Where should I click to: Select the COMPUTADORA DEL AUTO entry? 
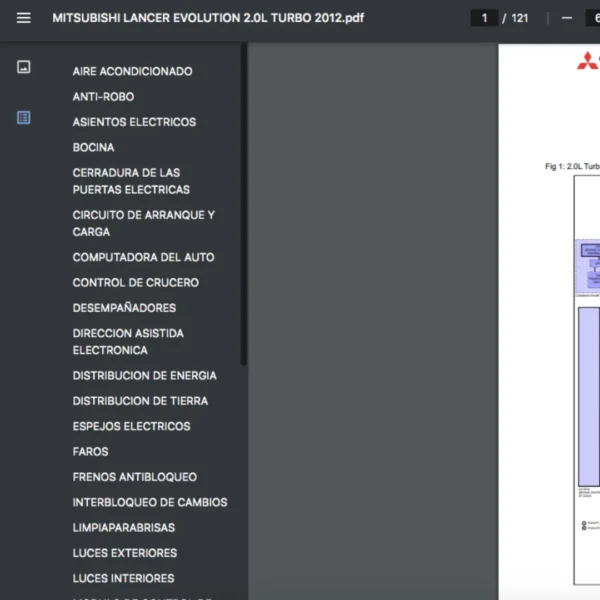(143, 257)
